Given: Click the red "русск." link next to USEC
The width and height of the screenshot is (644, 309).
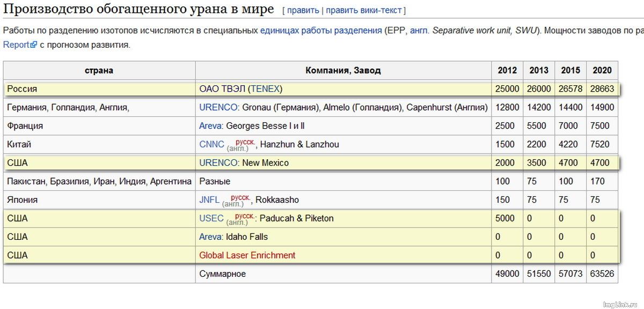Looking at the screenshot, I should coord(245,216).
